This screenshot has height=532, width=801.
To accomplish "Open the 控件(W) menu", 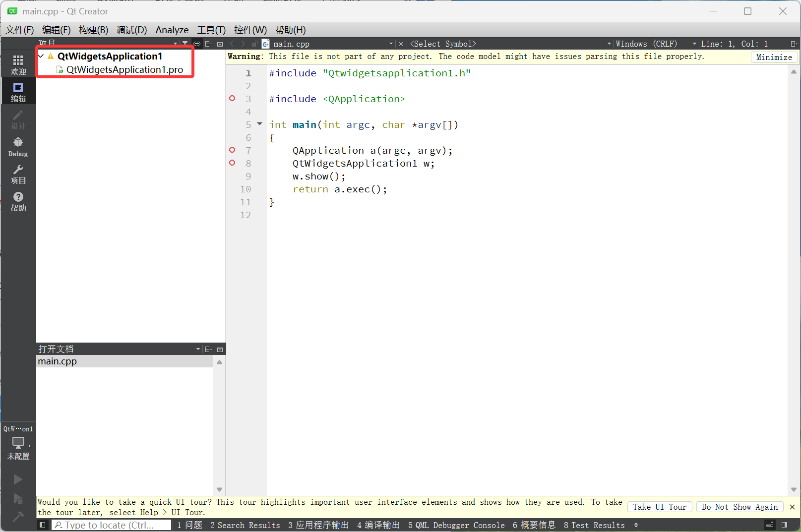I will 250,30.
